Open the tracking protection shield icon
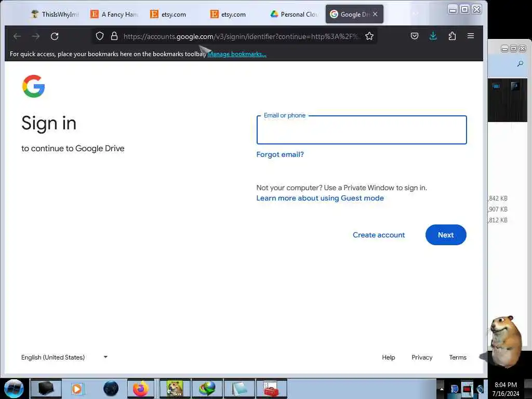532x399 pixels. coord(99,36)
